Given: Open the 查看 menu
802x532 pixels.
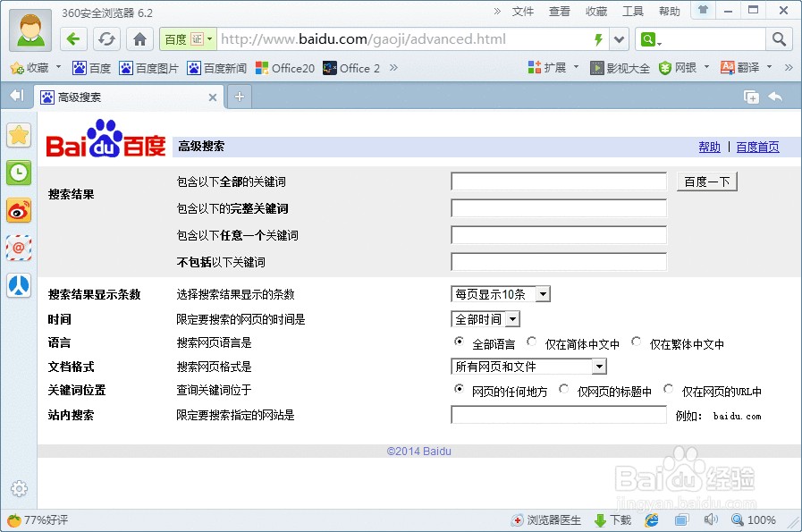Looking at the screenshot, I should [x=559, y=12].
